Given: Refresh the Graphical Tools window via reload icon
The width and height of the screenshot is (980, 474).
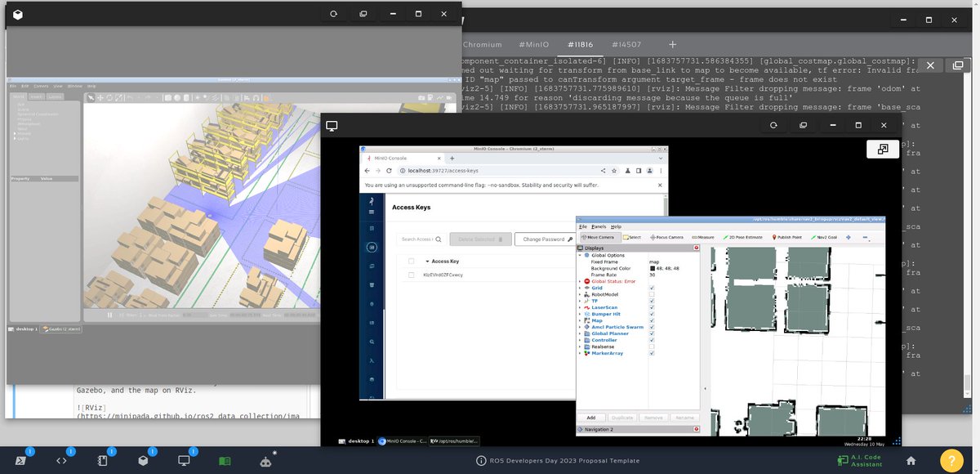Looking at the screenshot, I should [773, 126].
